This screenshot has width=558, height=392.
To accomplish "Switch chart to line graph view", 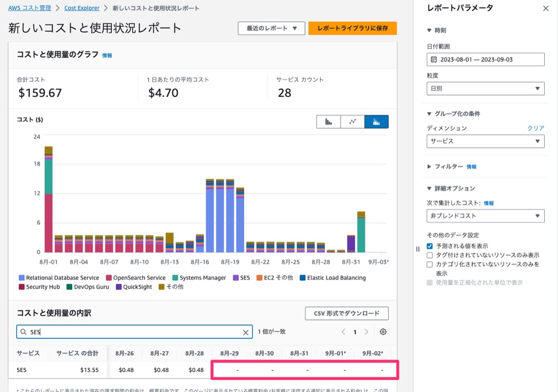I will [x=353, y=122].
